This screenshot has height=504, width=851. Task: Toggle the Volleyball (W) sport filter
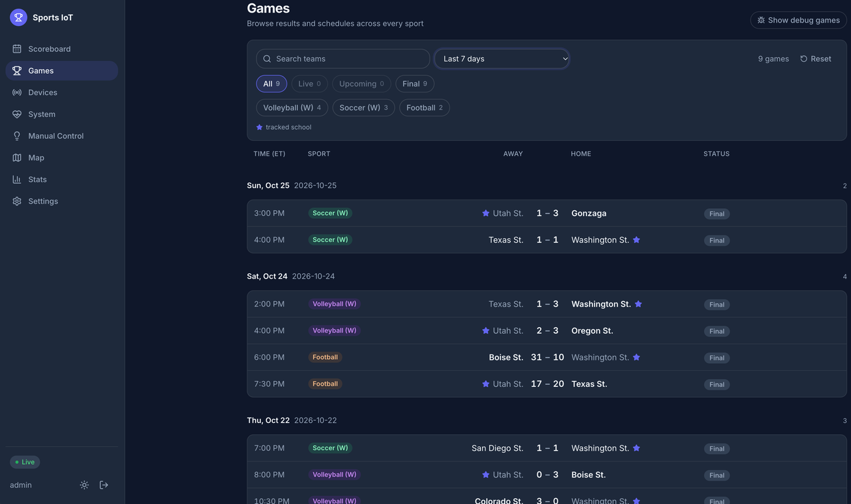(292, 108)
